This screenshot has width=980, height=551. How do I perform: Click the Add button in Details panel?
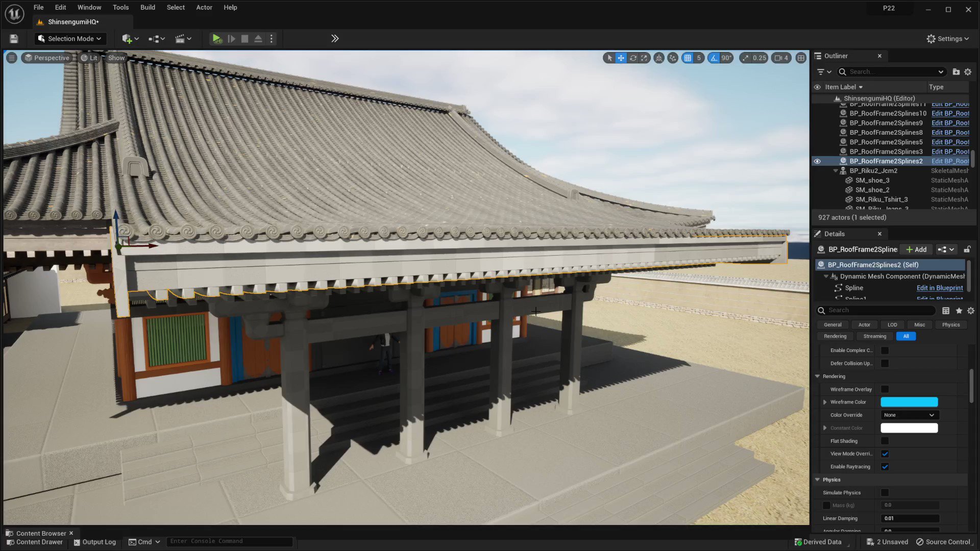point(916,249)
